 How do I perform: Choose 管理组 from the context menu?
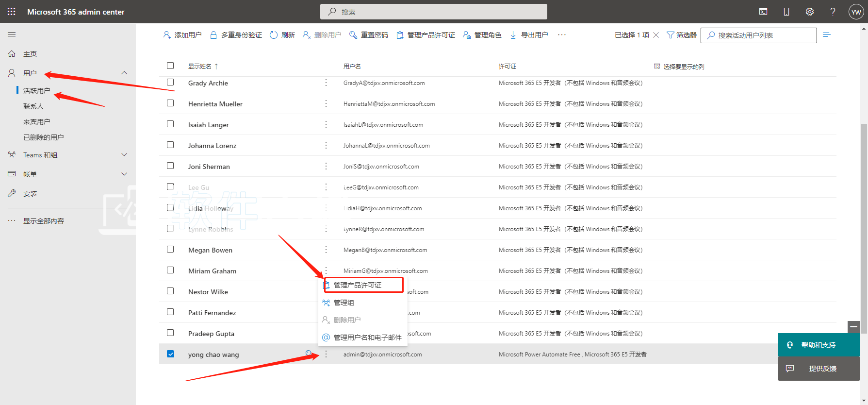344,303
